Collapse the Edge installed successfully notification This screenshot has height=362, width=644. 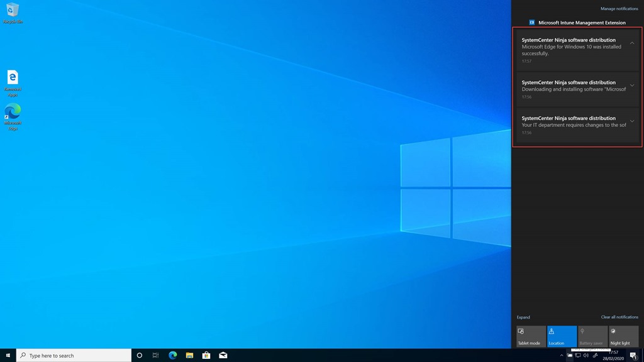point(632,43)
